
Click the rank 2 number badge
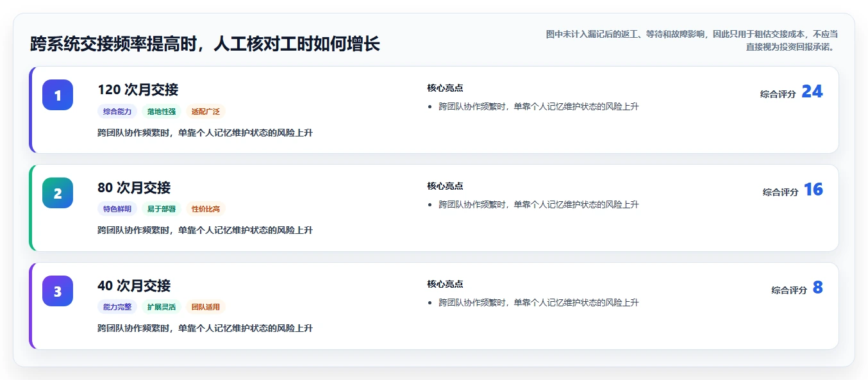[58, 193]
